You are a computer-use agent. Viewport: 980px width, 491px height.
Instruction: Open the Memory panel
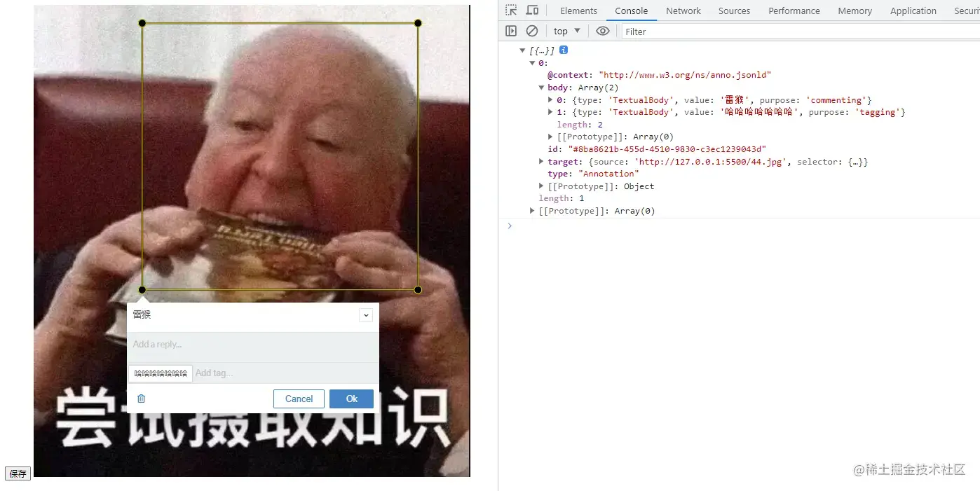pos(854,11)
